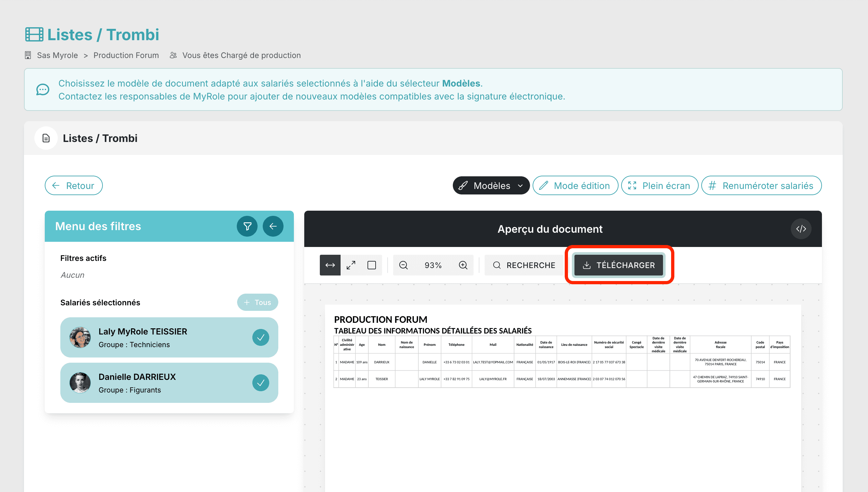
Task: Click PRODUCTION FORUM document heading
Action: point(380,320)
